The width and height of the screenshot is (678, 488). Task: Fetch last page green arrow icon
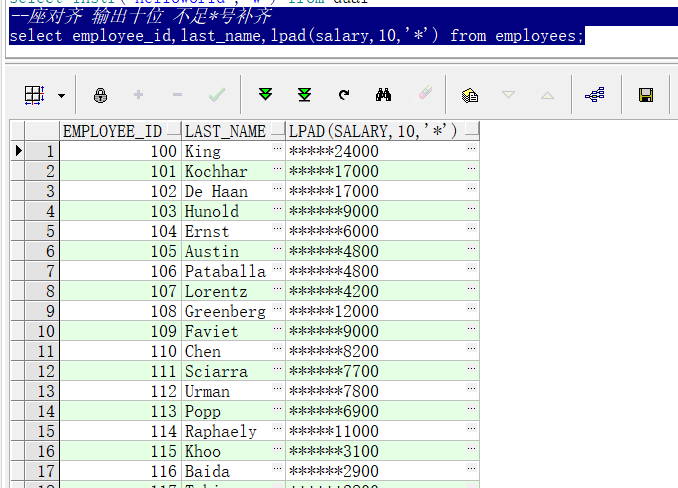304,94
